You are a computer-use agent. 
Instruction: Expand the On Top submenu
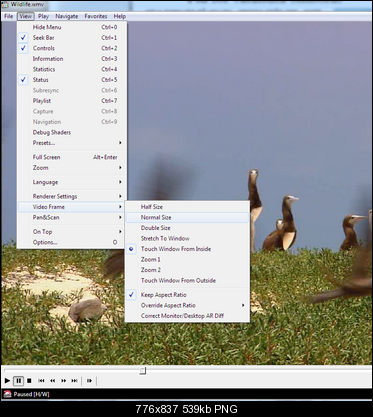pyautogui.click(x=72, y=232)
